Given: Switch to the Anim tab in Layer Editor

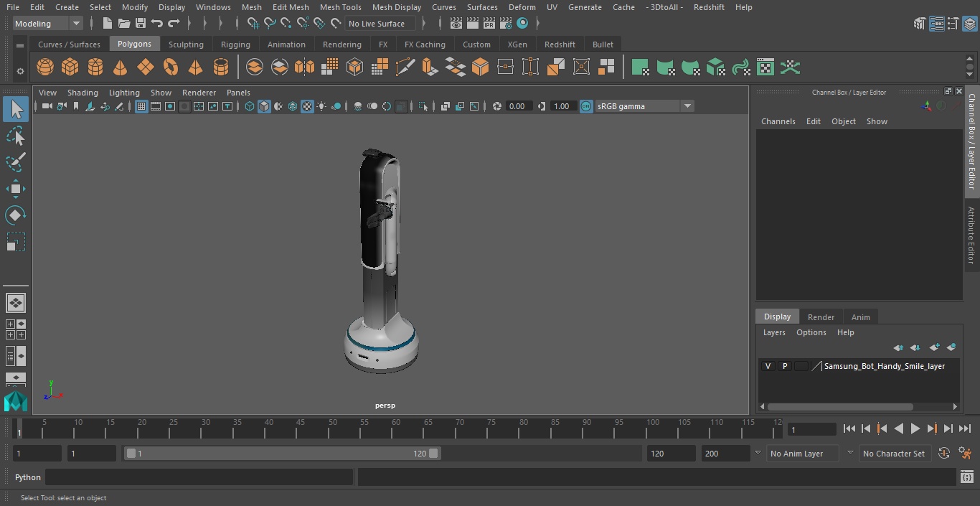Looking at the screenshot, I should click(x=860, y=317).
